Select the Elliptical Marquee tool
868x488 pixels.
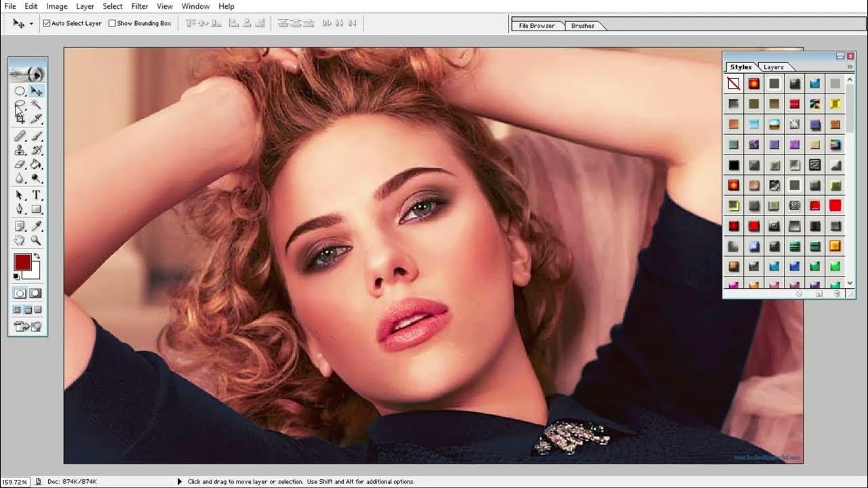[20, 91]
